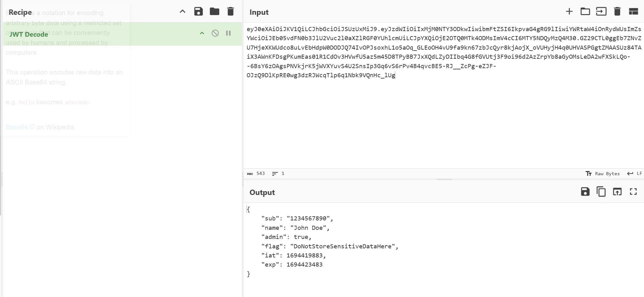The image size is (644, 297).
Task: Copy raw output to clipboard
Action: click(x=601, y=192)
